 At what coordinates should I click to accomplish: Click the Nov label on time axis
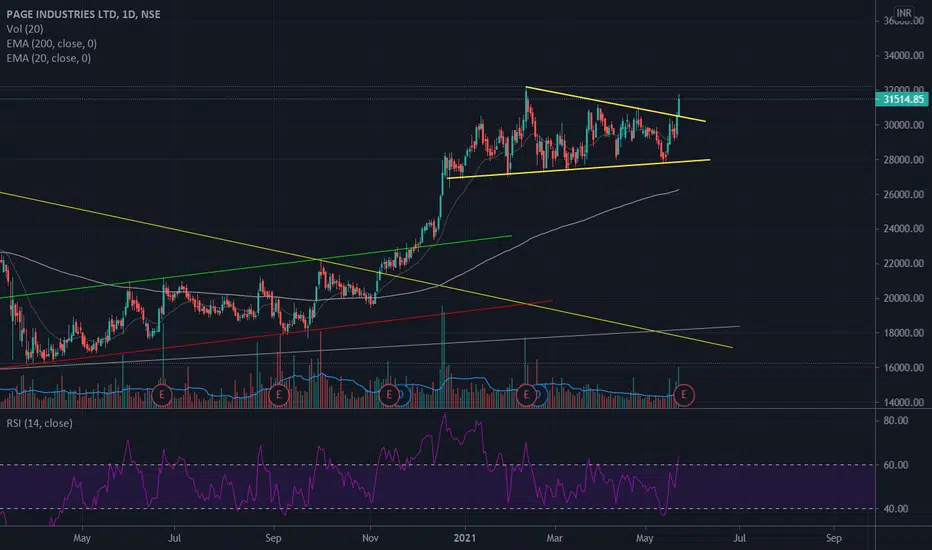pyautogui.click(x=370, y=538)
